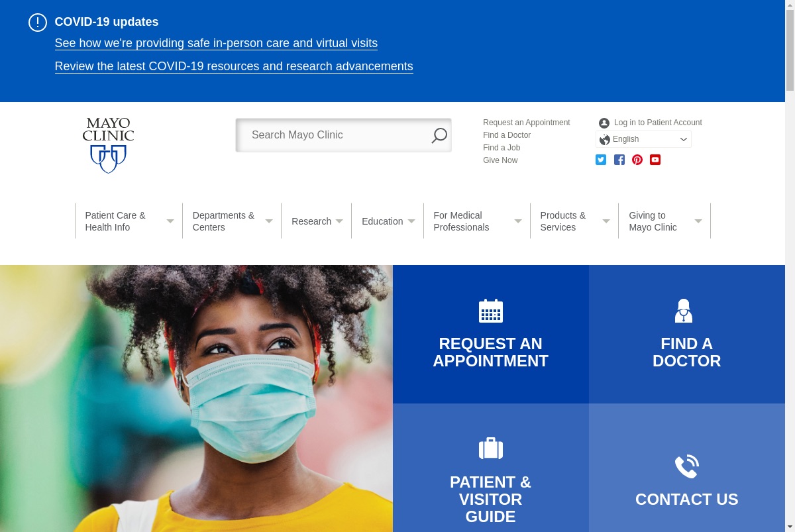
Task: Click the scrollbar up arrow
Action: click(x=790, y=5)
